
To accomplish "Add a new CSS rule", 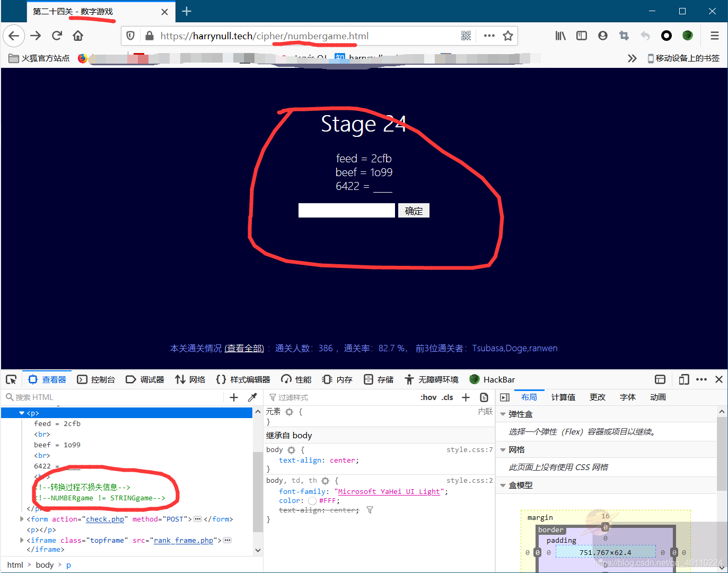I will (x=466, y=397).
